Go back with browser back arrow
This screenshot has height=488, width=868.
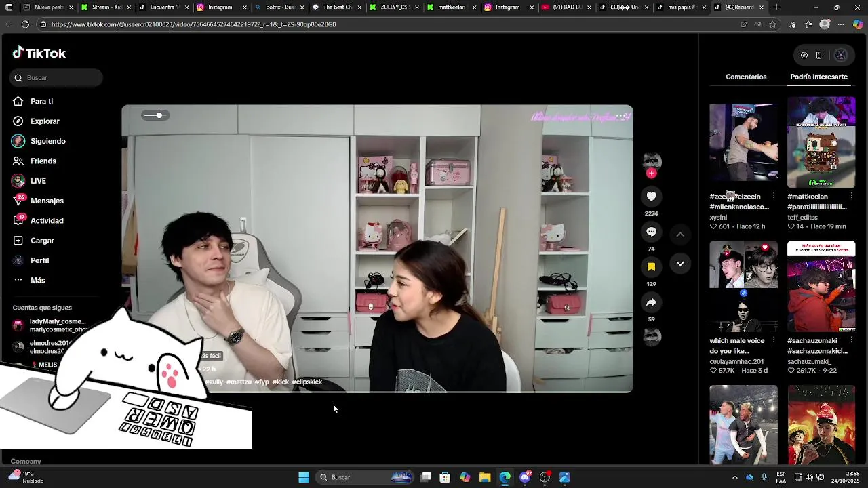[x=9, y=24]
